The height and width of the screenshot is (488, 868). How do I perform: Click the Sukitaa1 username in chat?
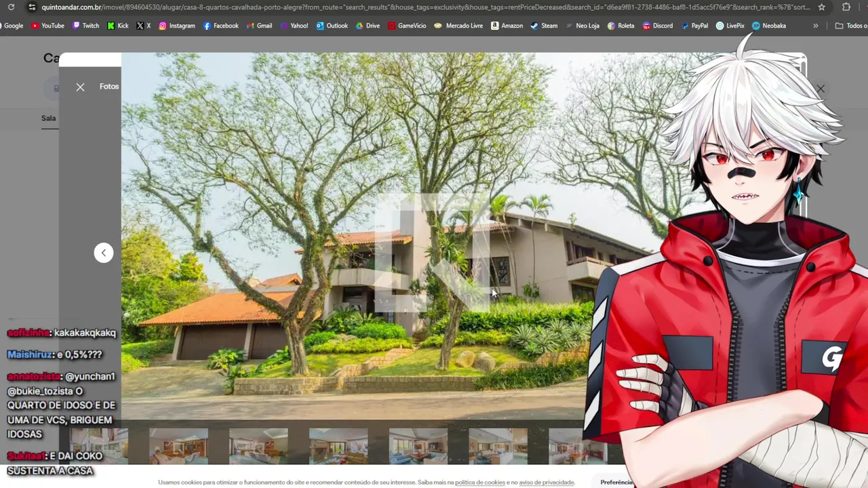(x=26, y=456)
